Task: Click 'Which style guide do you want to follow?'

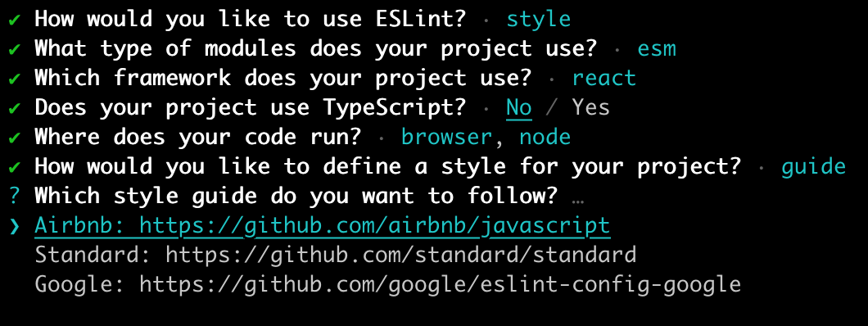Action: point(296,196)
